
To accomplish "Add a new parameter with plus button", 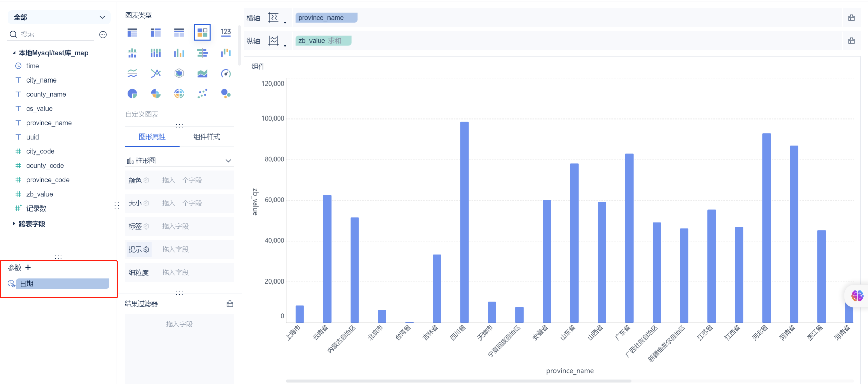I will [28, 268].
